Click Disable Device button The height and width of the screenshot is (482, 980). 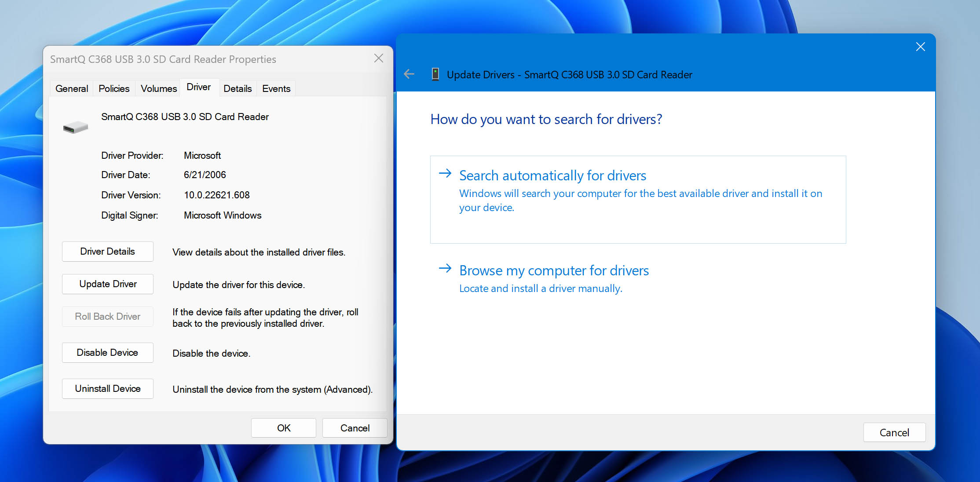[107, 352]
